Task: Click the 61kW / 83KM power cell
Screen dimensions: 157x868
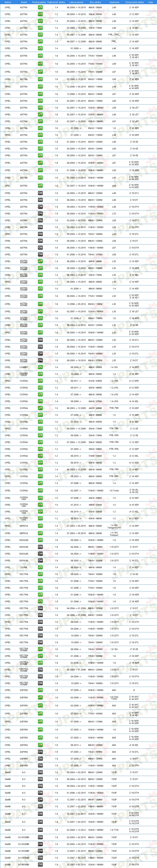Action: (95, 381)
